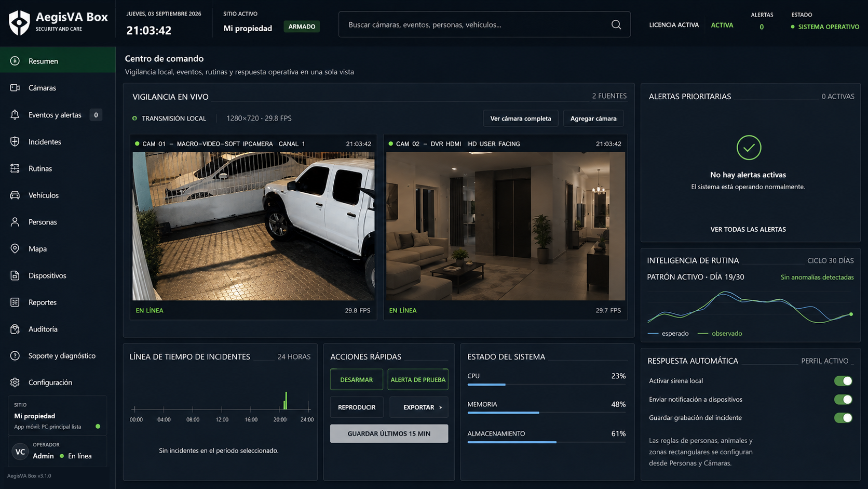Open the CAM 02 living room feed
Viewport: 868px width, 489px height.
[506, 226]
